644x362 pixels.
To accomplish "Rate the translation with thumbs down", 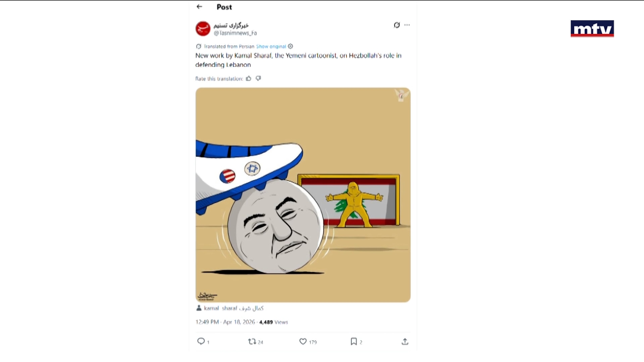I will (x=258, y=78).
